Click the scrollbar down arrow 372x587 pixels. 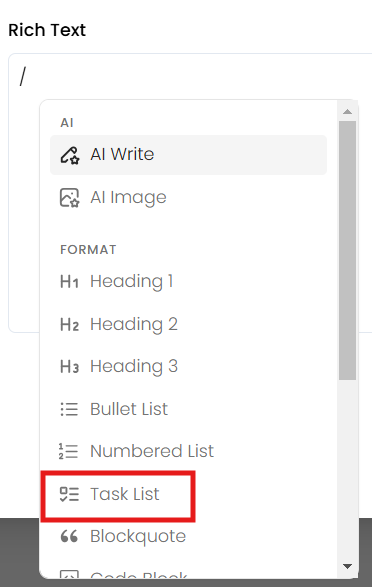pyautogui.click(x=348, y=566)
